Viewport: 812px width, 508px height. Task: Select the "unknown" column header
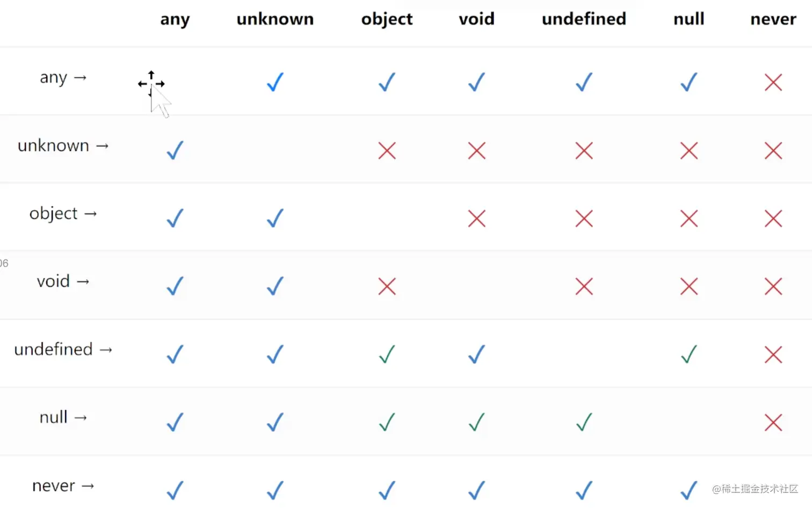275,19
